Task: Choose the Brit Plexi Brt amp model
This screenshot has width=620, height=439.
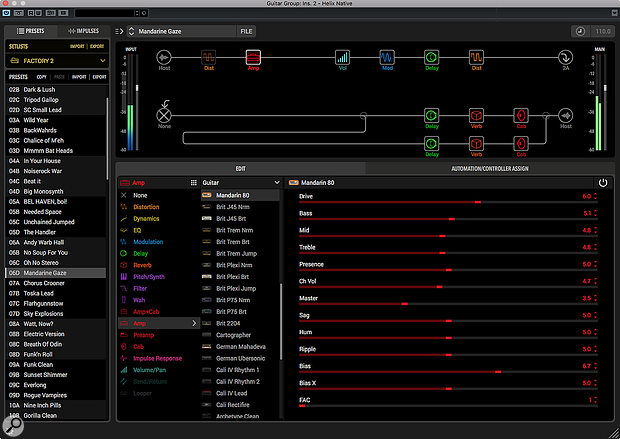Action: coord(240,277)
